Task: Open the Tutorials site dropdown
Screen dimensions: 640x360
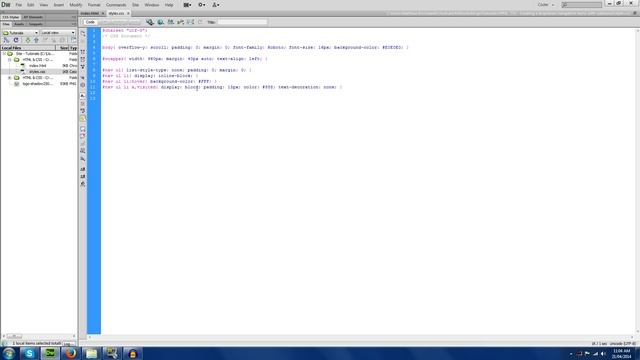Action: coord(20,33)
